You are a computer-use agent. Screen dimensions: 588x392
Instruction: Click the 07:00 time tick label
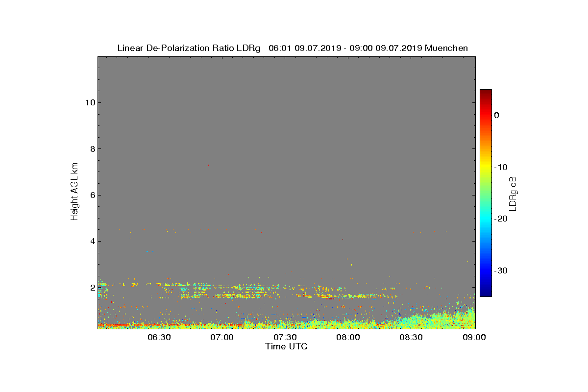(222, 337)
